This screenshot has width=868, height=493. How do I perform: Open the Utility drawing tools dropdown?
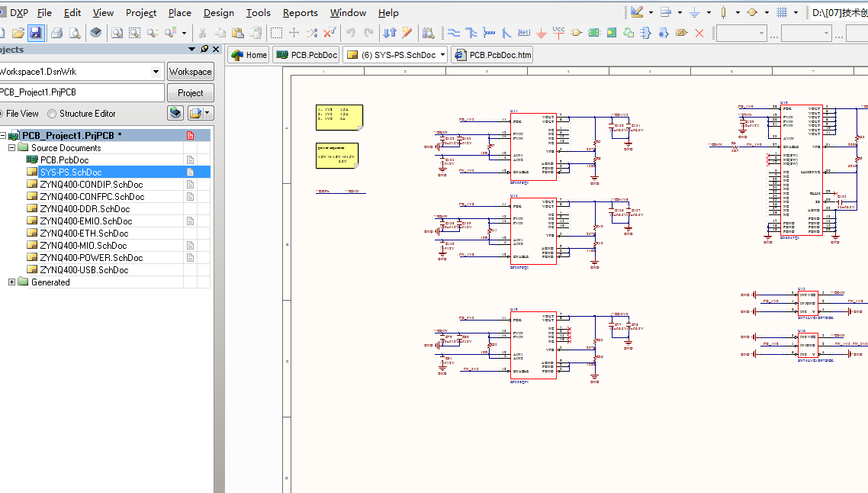coord(651,12)
